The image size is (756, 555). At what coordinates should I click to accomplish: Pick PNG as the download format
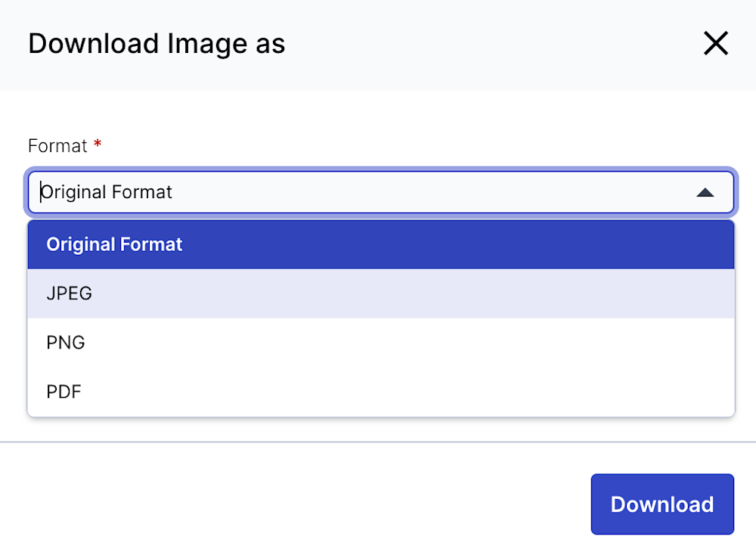(x=381, y=343)
